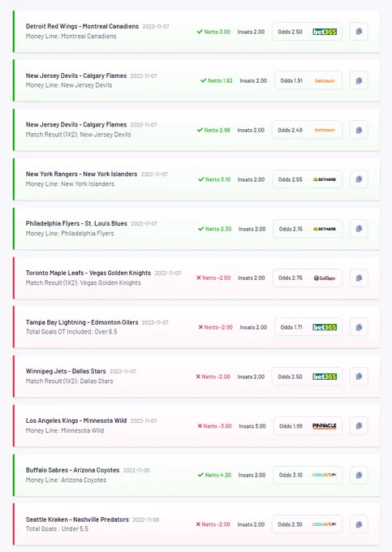The width and height of the screenshot is (392, 552).
Task: Open Betsson odds 1.91 button
Action: click(308, 80)
